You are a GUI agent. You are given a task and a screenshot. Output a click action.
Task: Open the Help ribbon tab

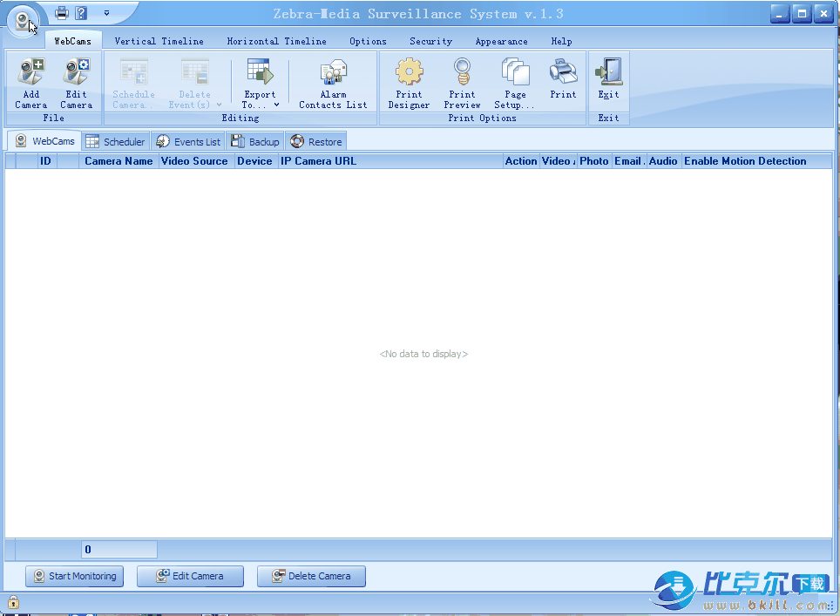click(561, 41)
